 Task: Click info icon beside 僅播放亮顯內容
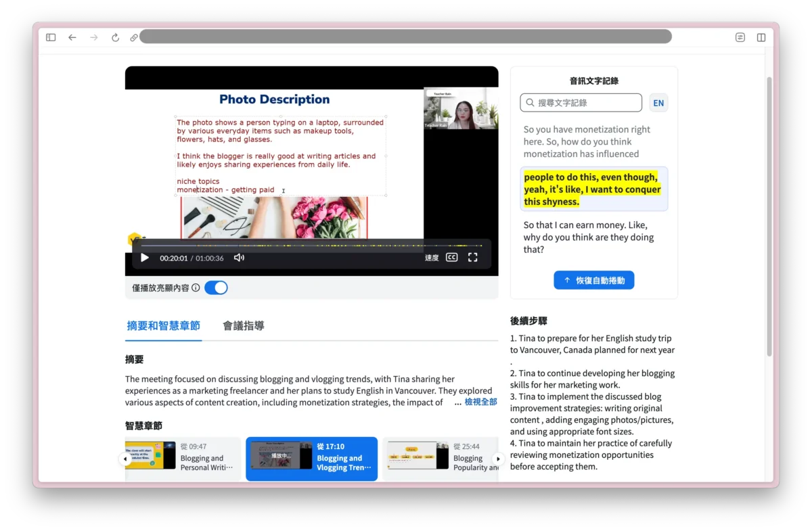pos(196,288)
